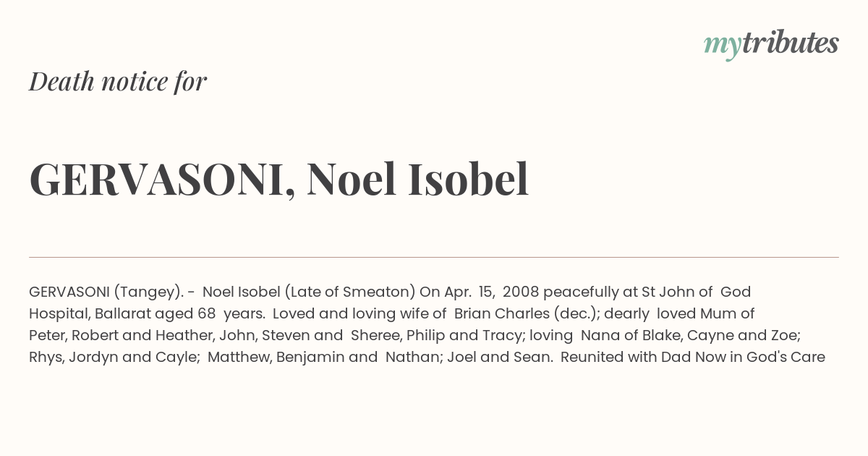Click the horizontal divider line

click(434, 257)
